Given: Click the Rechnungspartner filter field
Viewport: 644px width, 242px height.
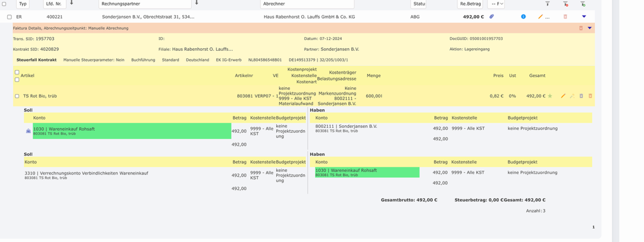Looking at the screenshot, I should click(145, 4).
